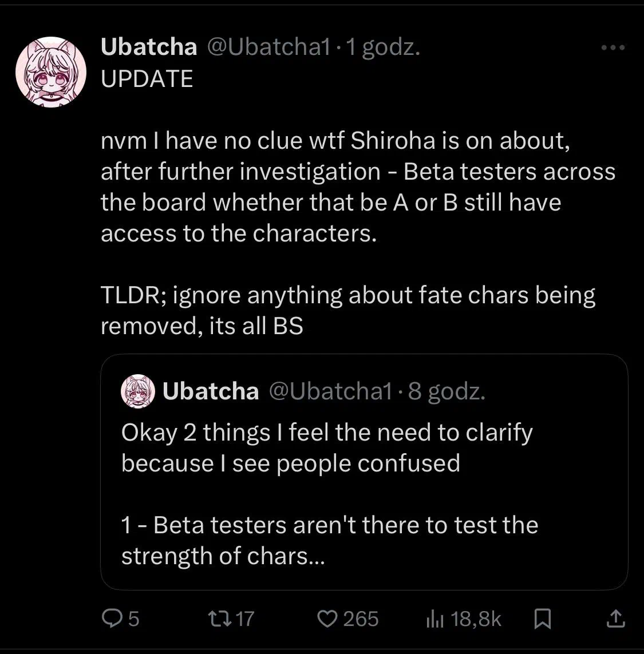Click 'TLDR; ignore anything' paragraph
The width and height of the screenshot is (644, 654).
[347, 310]
